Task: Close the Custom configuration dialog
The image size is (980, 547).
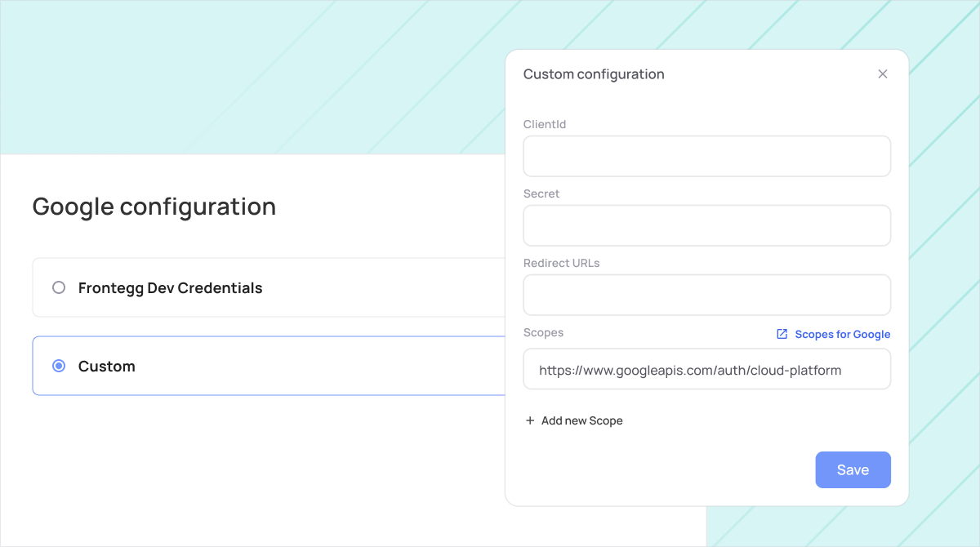Action: point(882,74)
